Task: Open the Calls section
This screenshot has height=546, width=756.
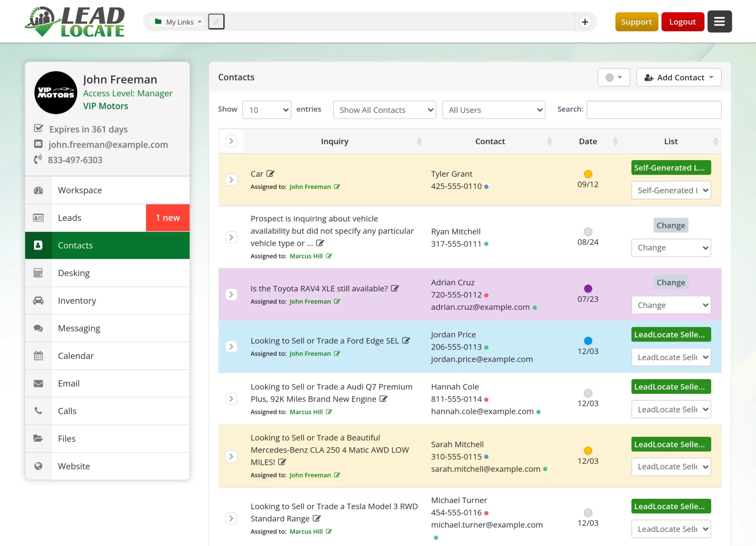Action: pos(107,411)
